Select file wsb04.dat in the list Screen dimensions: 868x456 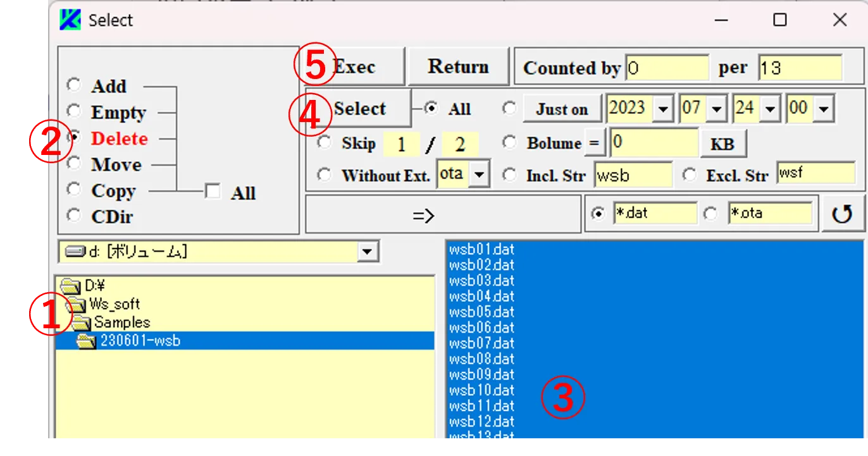[654, 296]
